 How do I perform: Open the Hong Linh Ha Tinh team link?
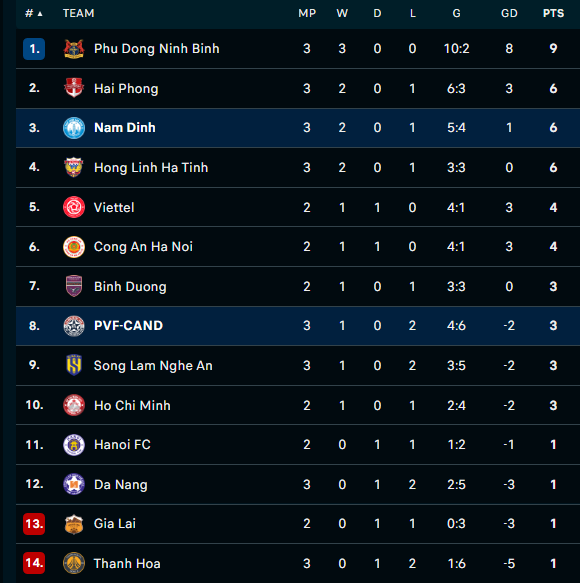(151, 168)
